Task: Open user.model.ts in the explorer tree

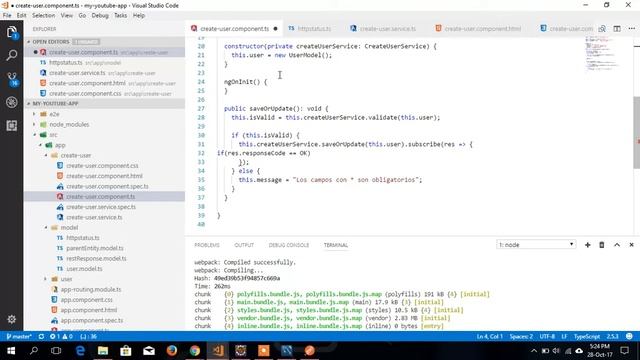Action: tap(84, 269)
